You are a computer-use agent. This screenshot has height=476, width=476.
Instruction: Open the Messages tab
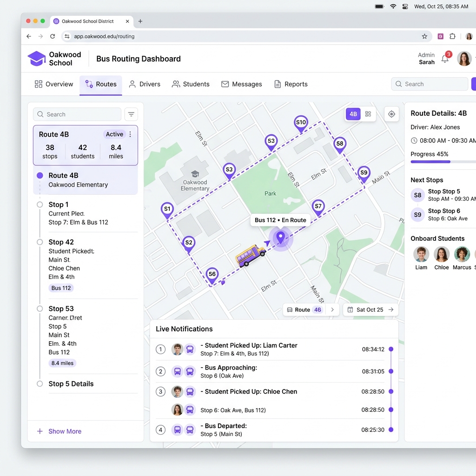pos(241,84)
